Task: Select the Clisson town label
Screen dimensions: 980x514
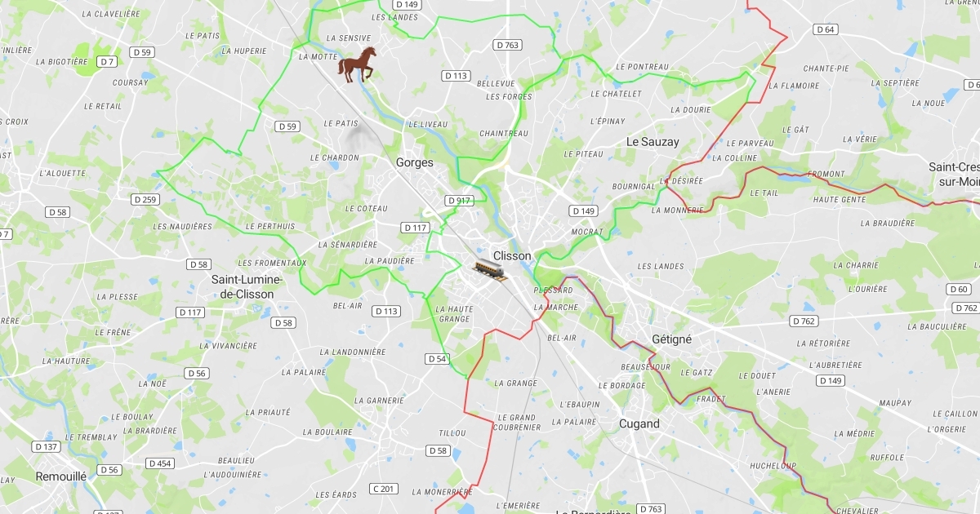Action: click(512, 255)
